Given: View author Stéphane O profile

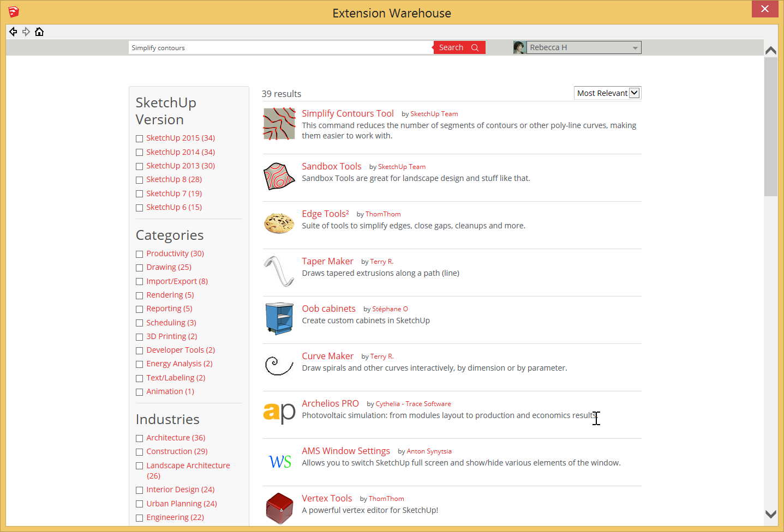Looking at the screenshot, I should [x=390, y=309].
